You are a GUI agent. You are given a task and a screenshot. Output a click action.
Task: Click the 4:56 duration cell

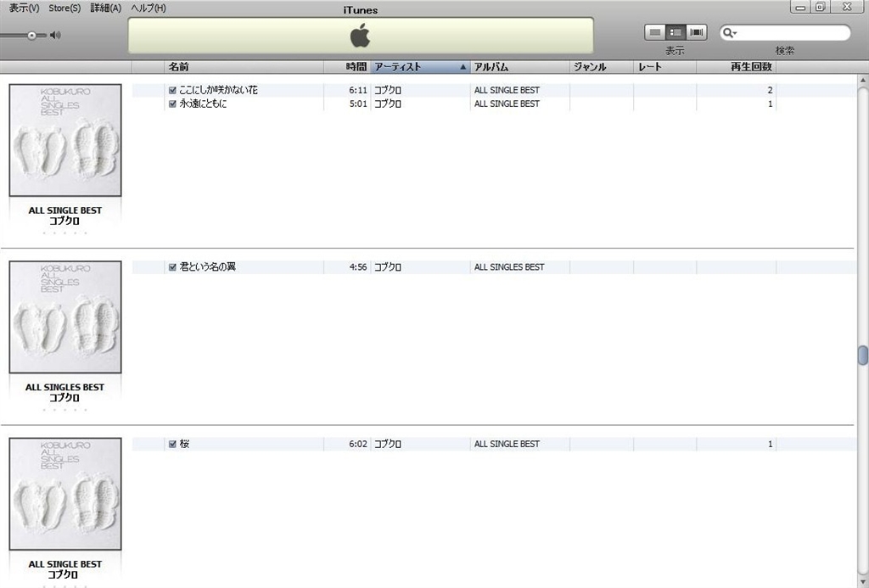coord(358,267)
